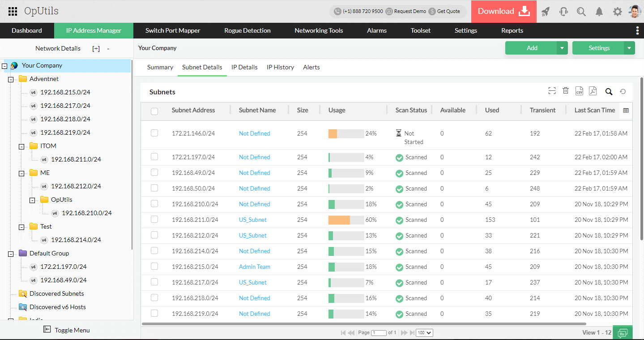
Task: Open Rogue Detection menu
Action: click(247, 30)
